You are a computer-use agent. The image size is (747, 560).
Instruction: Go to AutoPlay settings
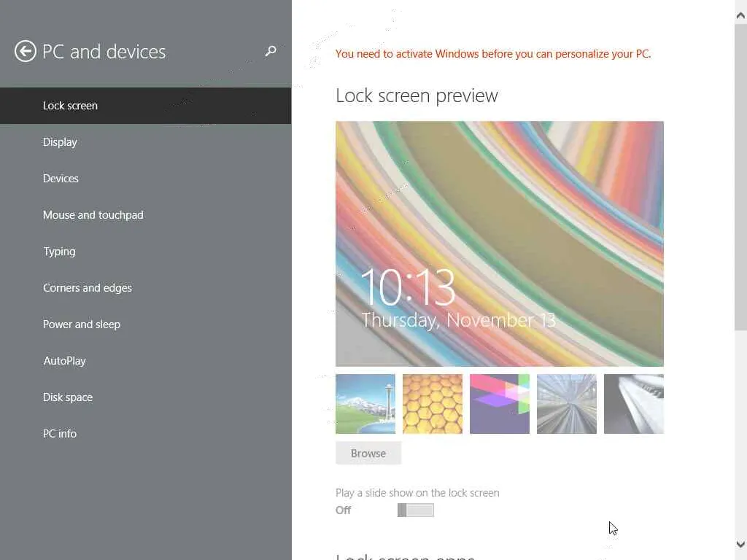tap(64, 361)
